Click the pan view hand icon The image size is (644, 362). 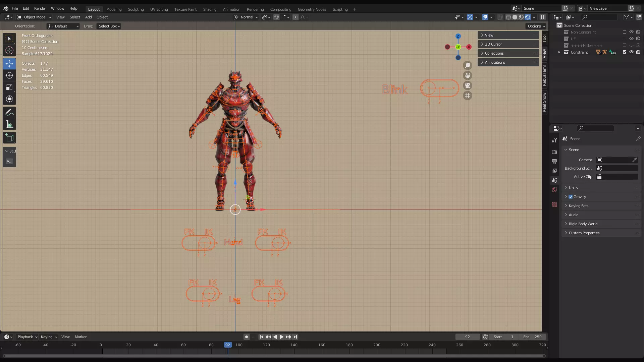tap(468, 75)
